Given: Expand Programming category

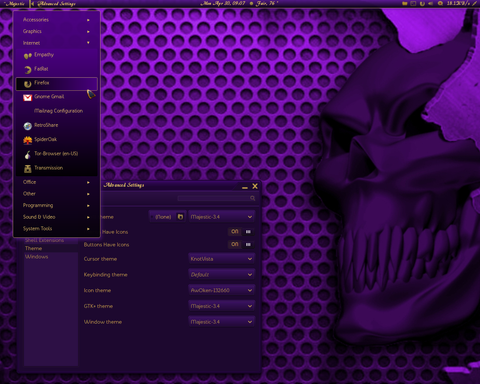Looking at the screenshot, I should point(57,205).
